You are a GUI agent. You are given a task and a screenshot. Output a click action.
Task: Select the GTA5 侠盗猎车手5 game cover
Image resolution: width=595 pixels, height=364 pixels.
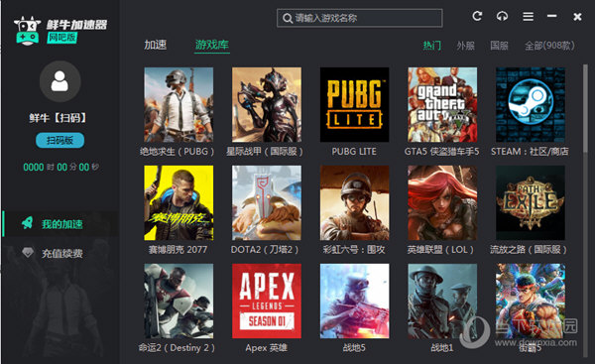click(x=442, y=105)
